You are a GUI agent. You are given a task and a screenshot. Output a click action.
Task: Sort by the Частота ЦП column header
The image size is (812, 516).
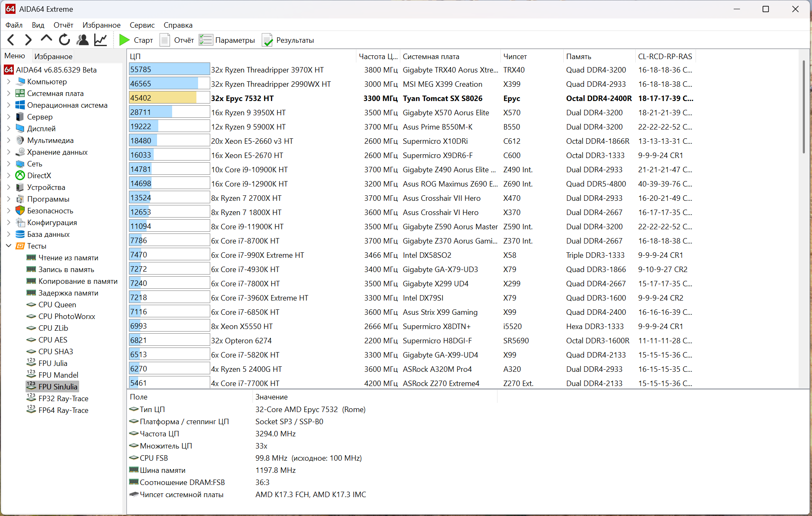tap(378, 57)
